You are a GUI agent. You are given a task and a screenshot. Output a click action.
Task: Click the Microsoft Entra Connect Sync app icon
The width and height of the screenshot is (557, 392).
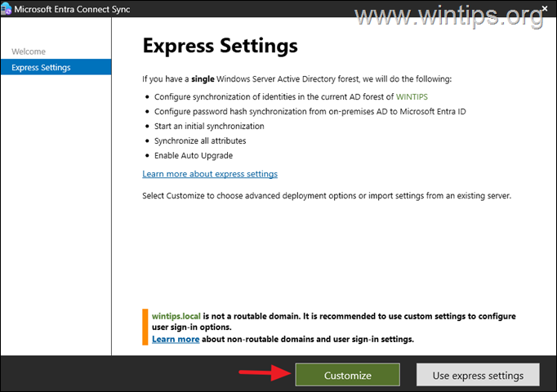click(6, 9)
